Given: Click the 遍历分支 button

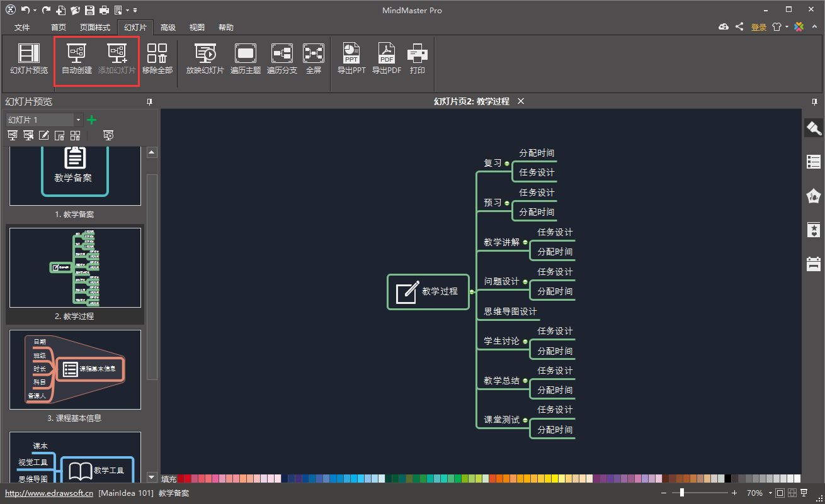Looking at the screenshot, I should pos(282,59).
